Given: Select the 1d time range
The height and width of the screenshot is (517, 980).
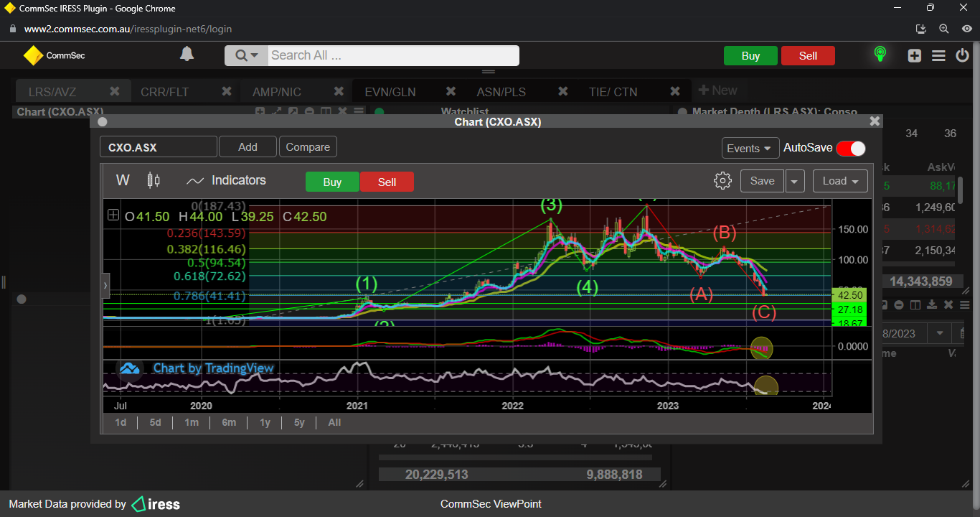Looking at the screenshot, I should click(121, 422).
